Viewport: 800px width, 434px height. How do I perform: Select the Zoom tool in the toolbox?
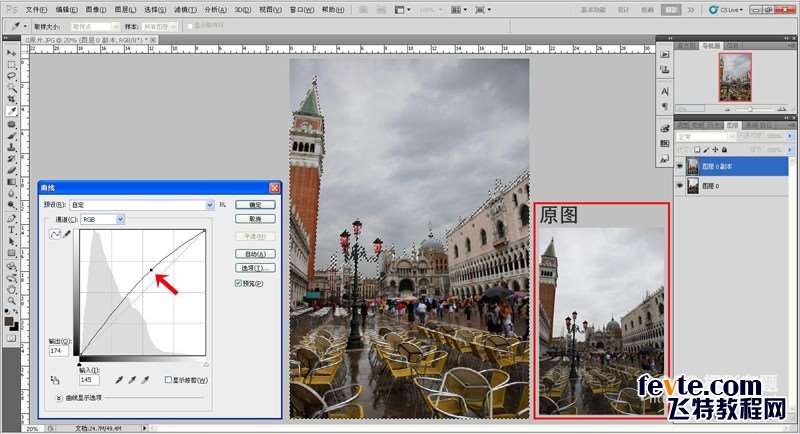pos(11,301)
